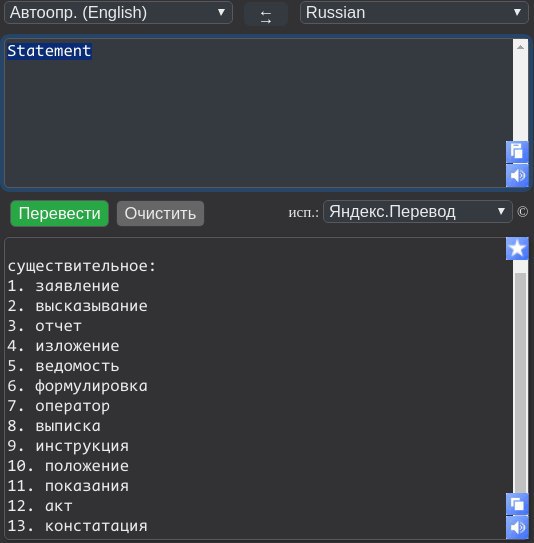The width and height of the screenshot is (534, 543).
Task: Listen to source text pronunciation
Action: tap(517, 176)
